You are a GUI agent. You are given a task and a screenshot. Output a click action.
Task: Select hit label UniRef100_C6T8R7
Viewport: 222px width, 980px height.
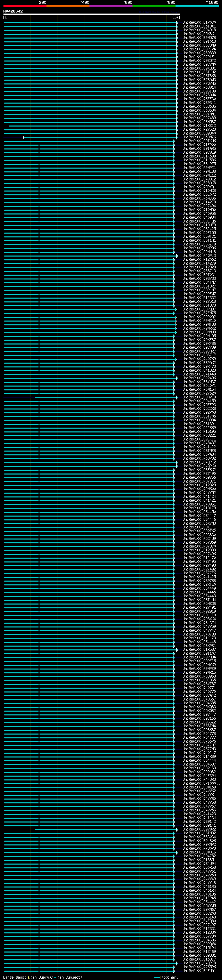tap(199, 286)
